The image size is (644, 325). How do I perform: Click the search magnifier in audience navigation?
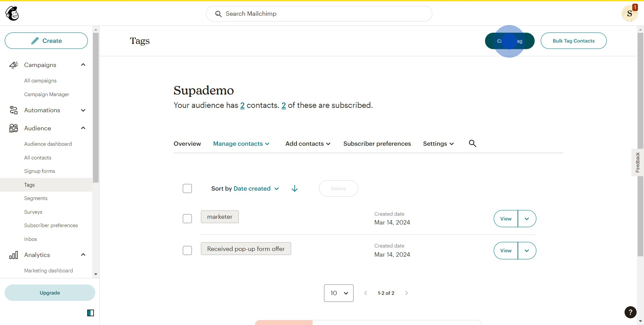[473, 143]
